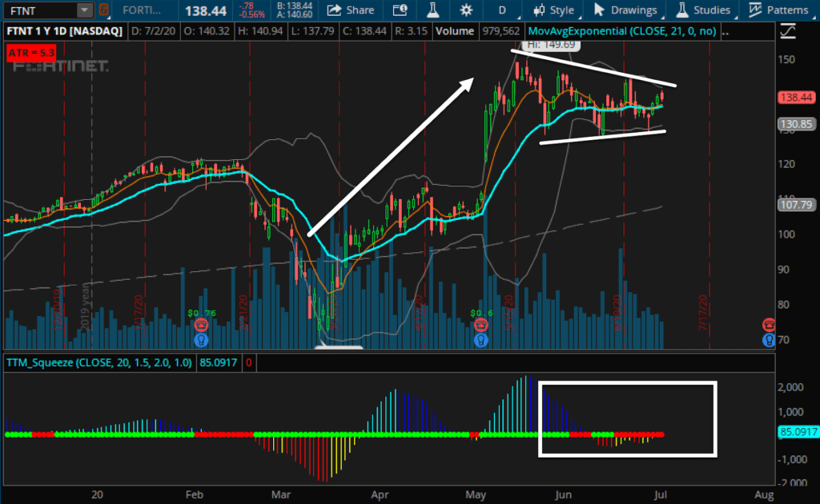Click the MovAvgExponential study label

pyautogui.click(x=621, y=31)
